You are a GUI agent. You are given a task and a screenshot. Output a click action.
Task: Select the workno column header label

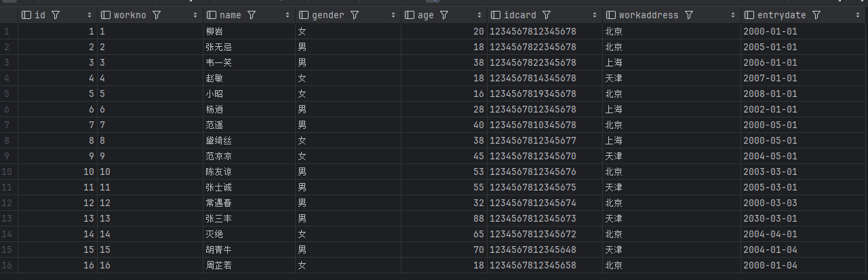tap(131, 15)
